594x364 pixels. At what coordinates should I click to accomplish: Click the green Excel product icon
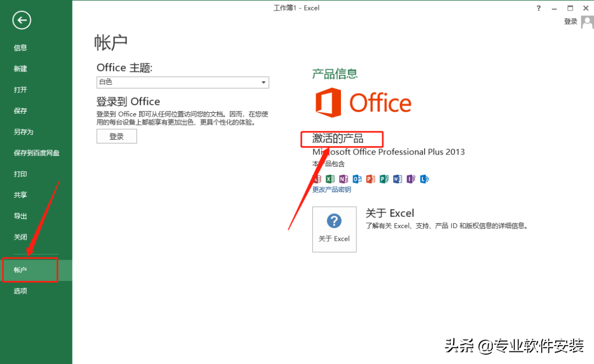coord(330,179)
